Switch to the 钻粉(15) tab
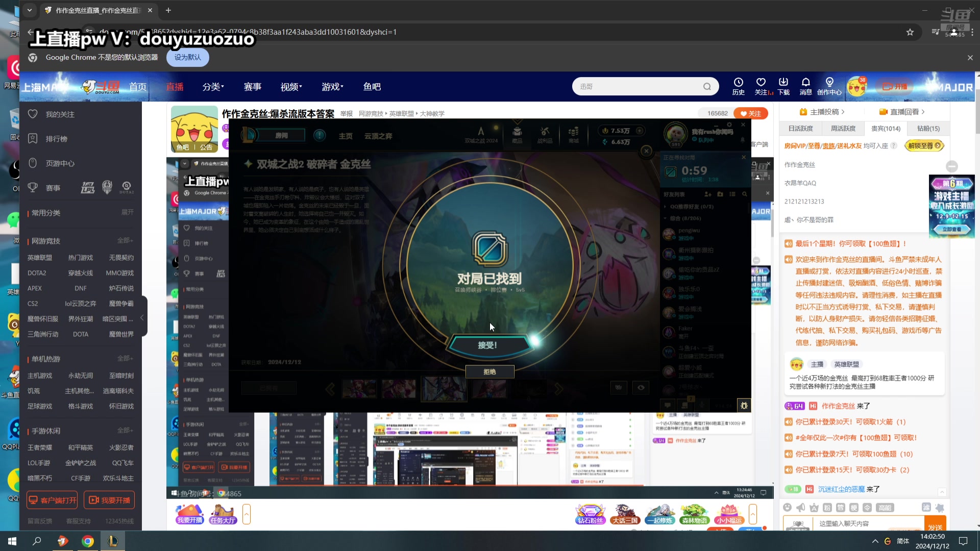Viewport: 980px width, 551px height. tap(928, 129)
